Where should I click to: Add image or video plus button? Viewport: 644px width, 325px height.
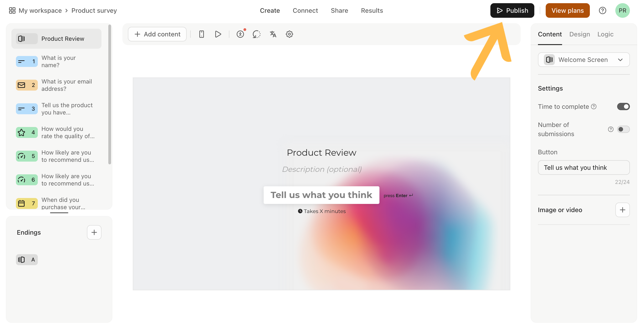622,210
